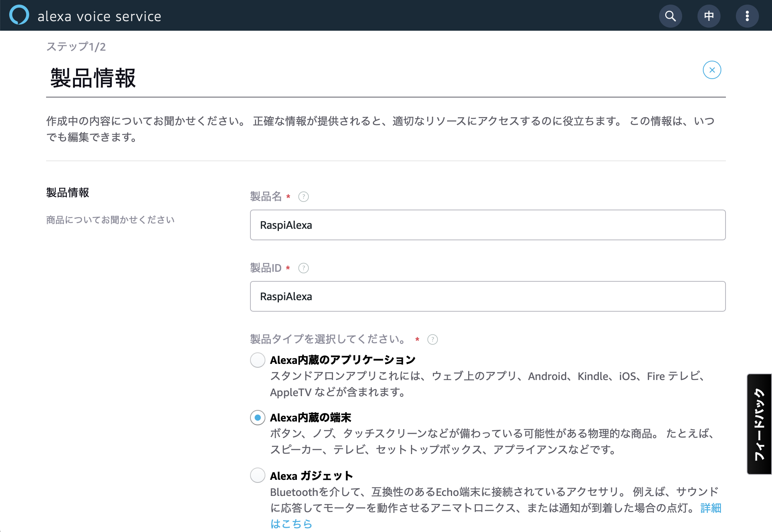Click alexa voice service header title
The width and height of the screenshot is (772, 532).
click(99, 16)
